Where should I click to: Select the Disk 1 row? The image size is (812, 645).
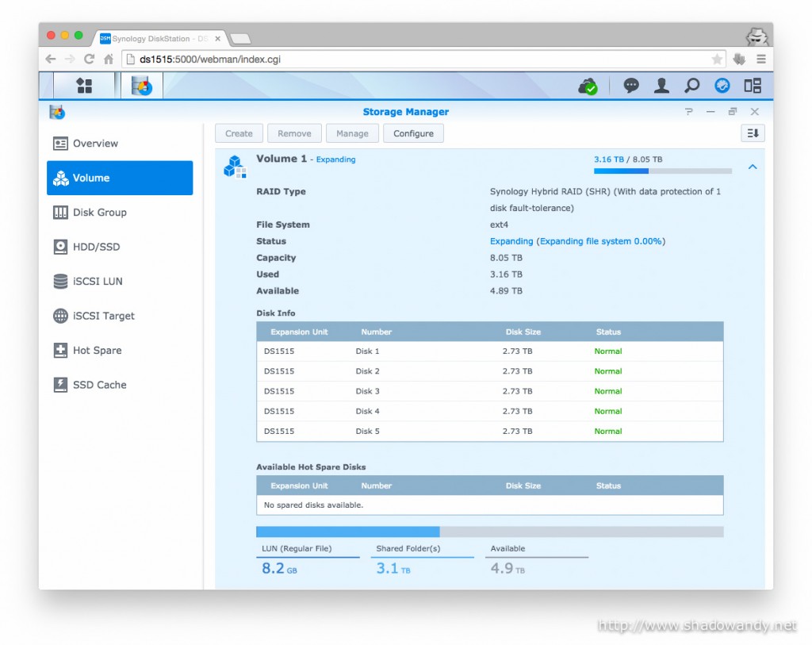[x=489, y=351]
